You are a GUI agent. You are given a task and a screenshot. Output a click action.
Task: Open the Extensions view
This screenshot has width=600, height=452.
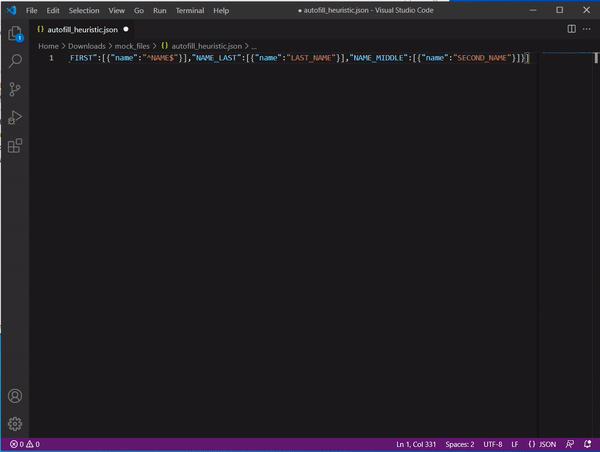(15, 145)
